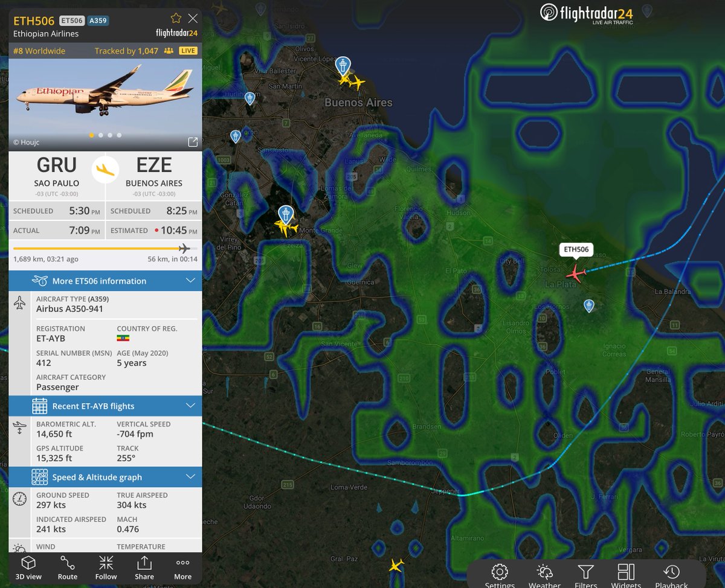Open map Filters
This screenshot has width=725, height=588.
tap(585, 576)
